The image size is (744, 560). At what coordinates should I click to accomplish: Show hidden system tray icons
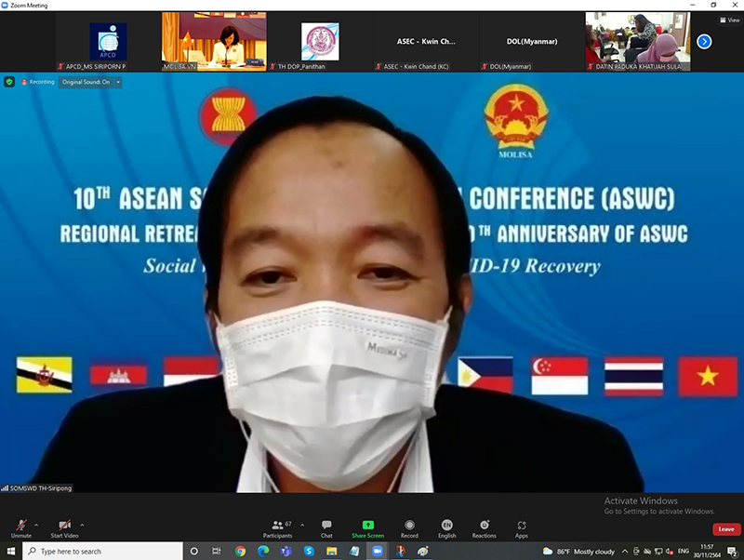click(x=625, y=551)
